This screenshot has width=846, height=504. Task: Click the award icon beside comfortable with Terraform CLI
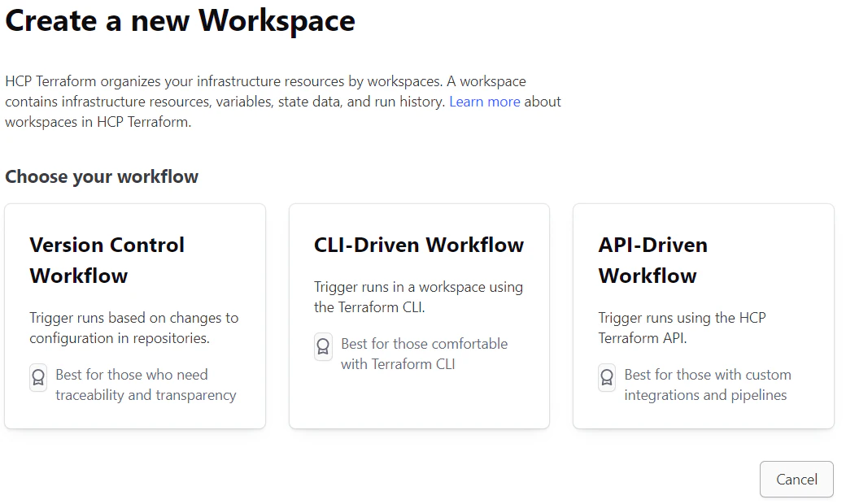point(323,346)
